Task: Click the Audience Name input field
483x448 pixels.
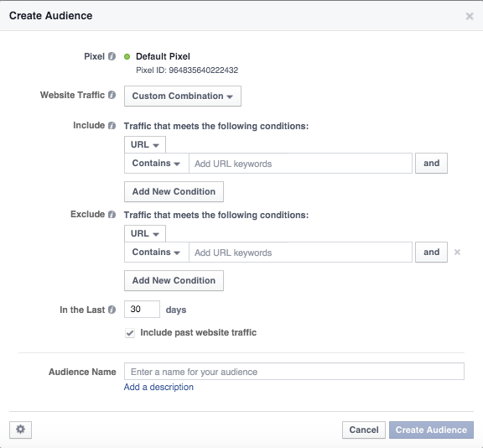Action: (294, 372)
